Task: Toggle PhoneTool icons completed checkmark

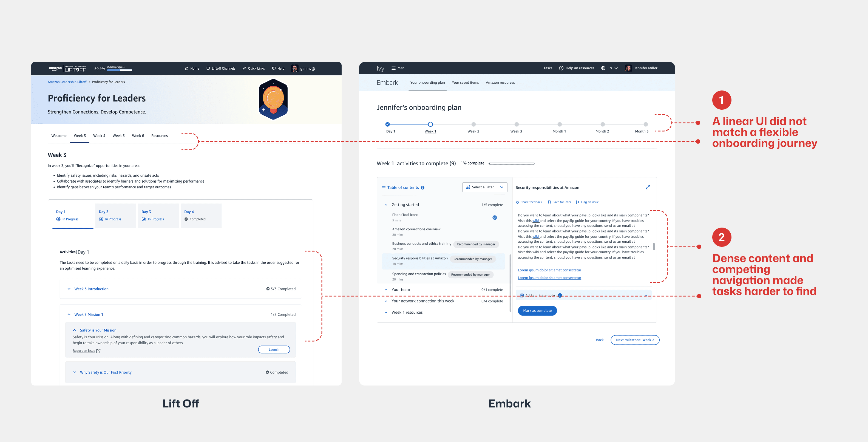Action: tap(495, 218)
